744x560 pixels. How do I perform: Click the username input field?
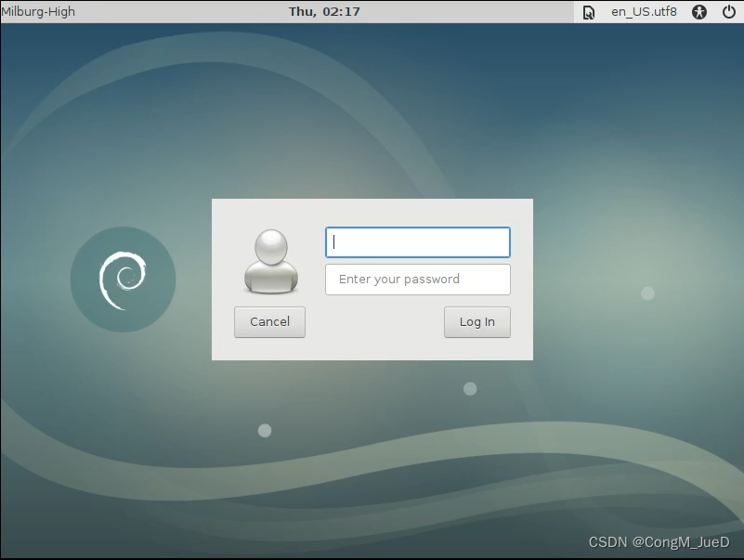(418, 242)
